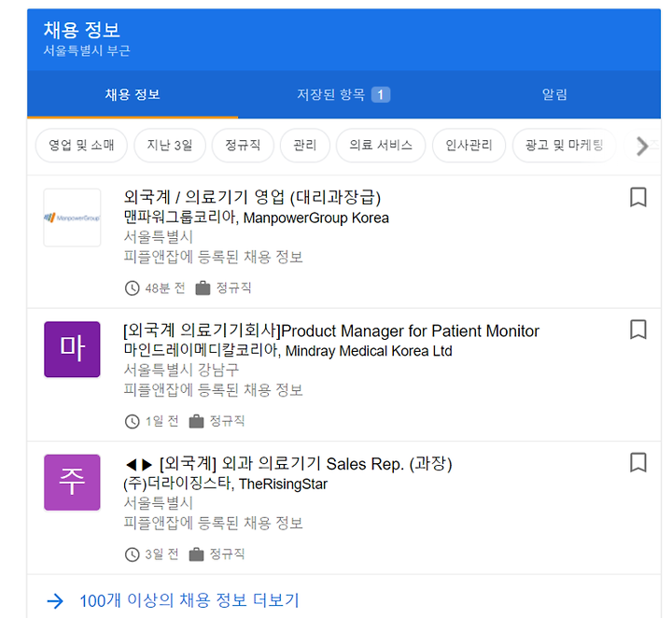Switch to the 저장된 항목 tab

click(x=343, y=94)
